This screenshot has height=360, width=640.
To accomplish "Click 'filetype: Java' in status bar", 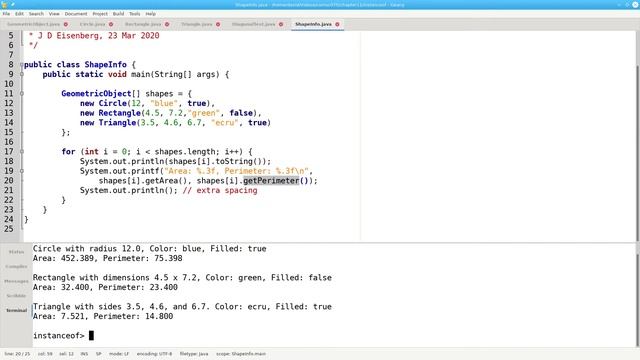I will (194, 354).
